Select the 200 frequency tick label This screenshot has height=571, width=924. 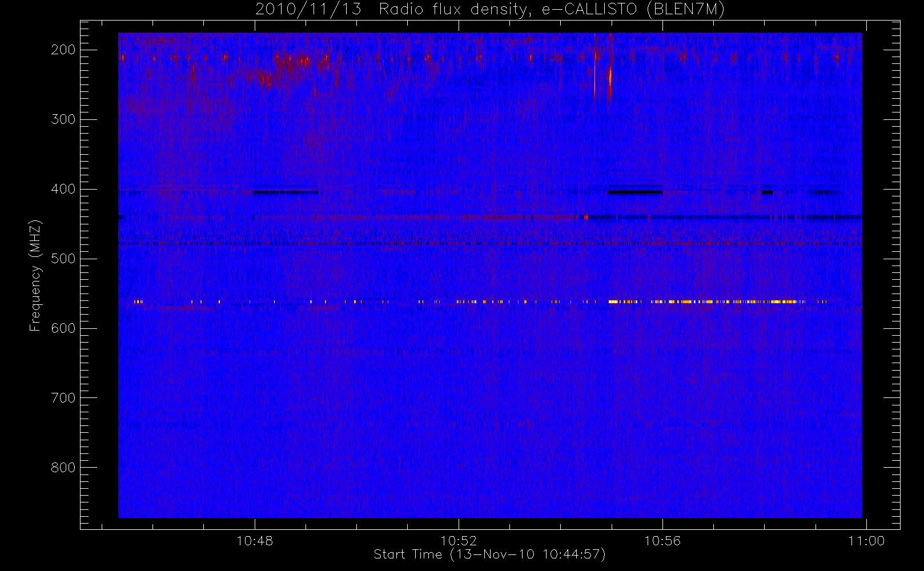(63, 50)
